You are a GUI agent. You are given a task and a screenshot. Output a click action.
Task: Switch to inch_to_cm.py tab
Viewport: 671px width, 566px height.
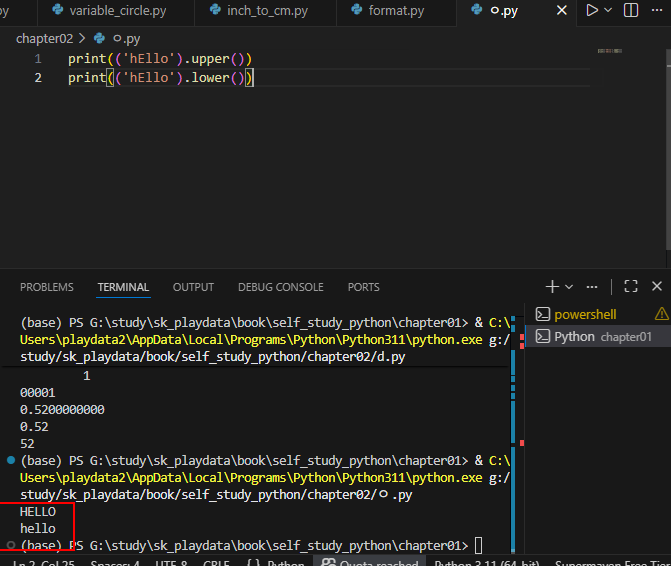265,11
